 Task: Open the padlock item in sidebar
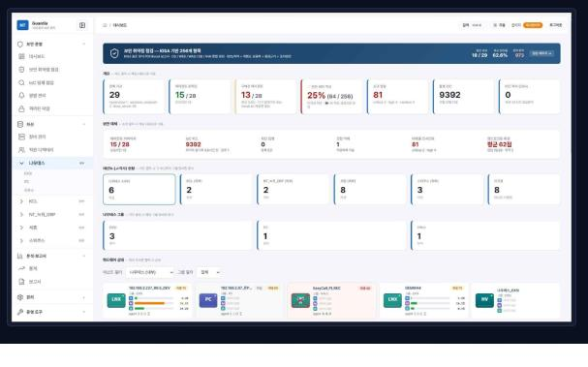pos(21,108)
